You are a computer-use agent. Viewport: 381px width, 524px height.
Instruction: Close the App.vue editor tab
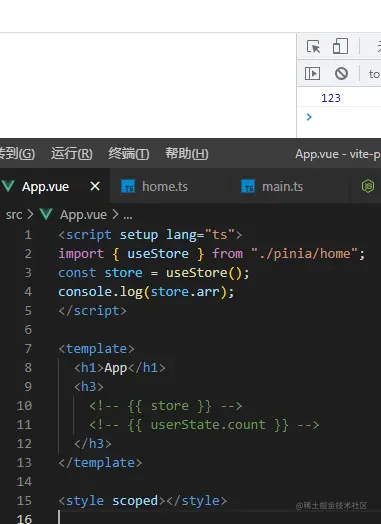pyautogui.click(x=95, y=186)
